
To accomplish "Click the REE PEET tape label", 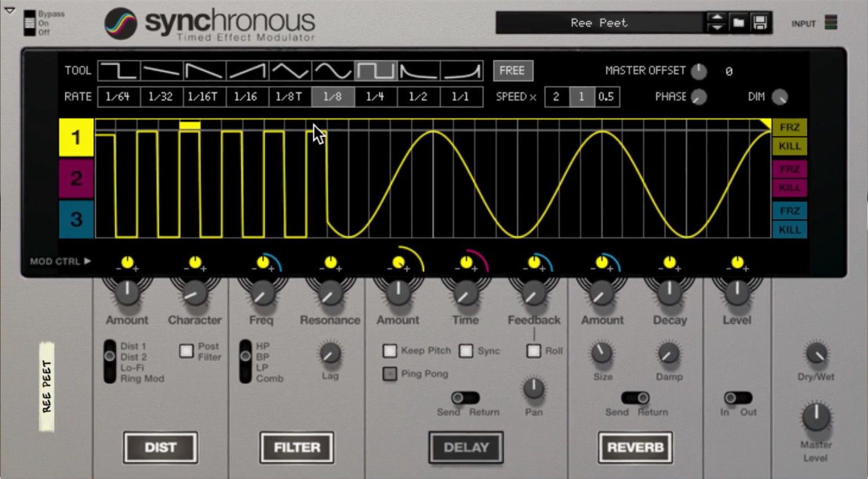I will pyautogui.click(x=47, y=387).
